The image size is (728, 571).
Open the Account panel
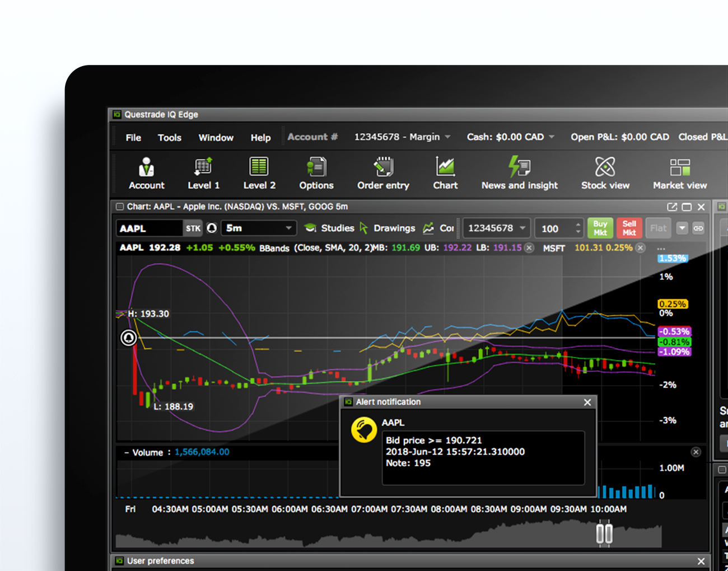147,172
